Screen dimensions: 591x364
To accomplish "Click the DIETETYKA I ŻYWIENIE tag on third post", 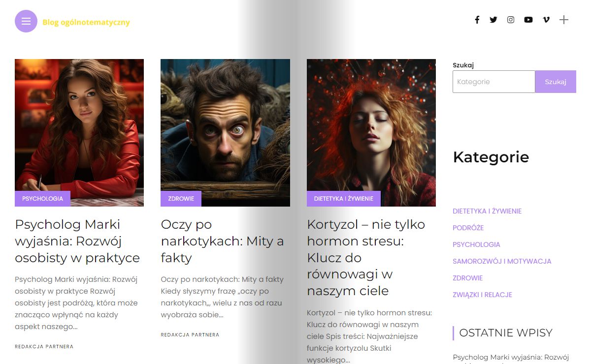I will point(344,199).
